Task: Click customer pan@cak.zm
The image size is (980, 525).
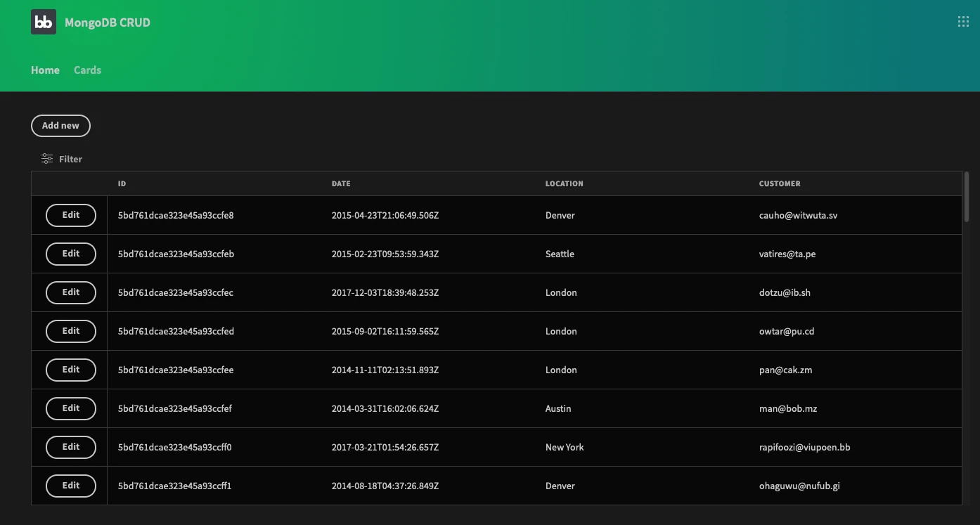Action: click(x=786, y=370)
